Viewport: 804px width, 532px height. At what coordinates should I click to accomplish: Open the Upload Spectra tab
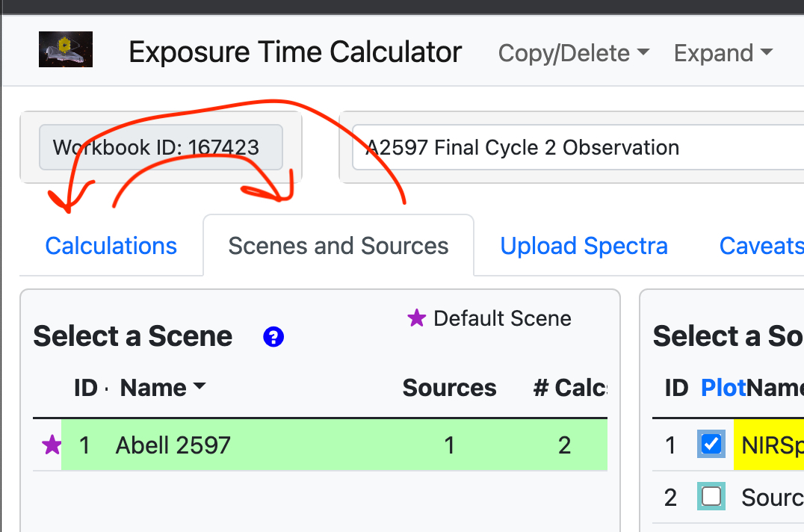click(584, 246)
